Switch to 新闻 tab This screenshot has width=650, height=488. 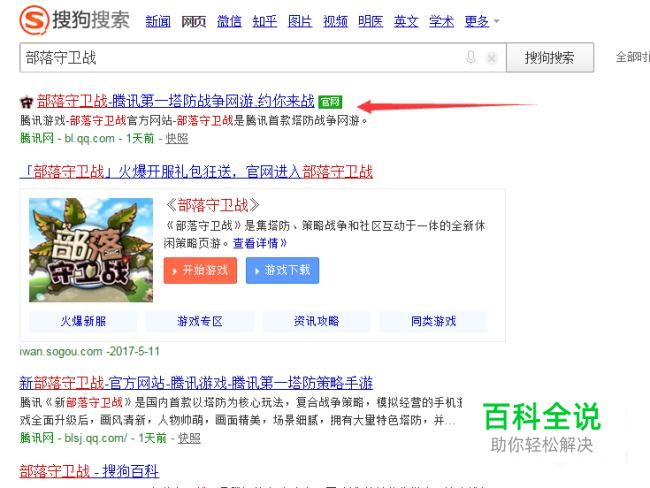coord(158,21)
